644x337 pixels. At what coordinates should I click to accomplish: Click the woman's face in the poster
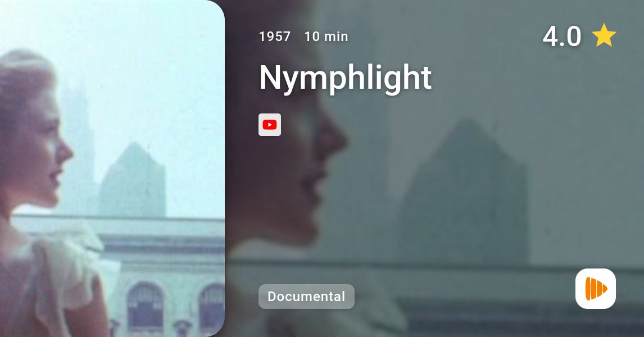pos(45,156)
